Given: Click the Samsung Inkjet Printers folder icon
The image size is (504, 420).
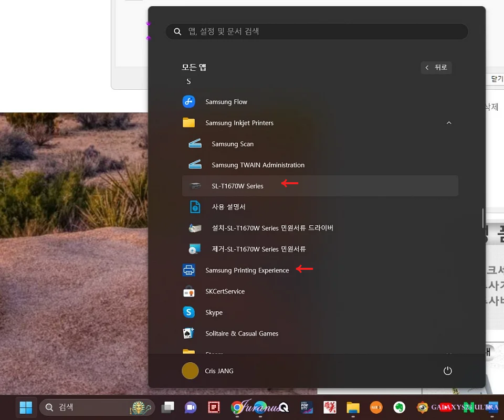Looking at the screenshot, I should [188, 122].
